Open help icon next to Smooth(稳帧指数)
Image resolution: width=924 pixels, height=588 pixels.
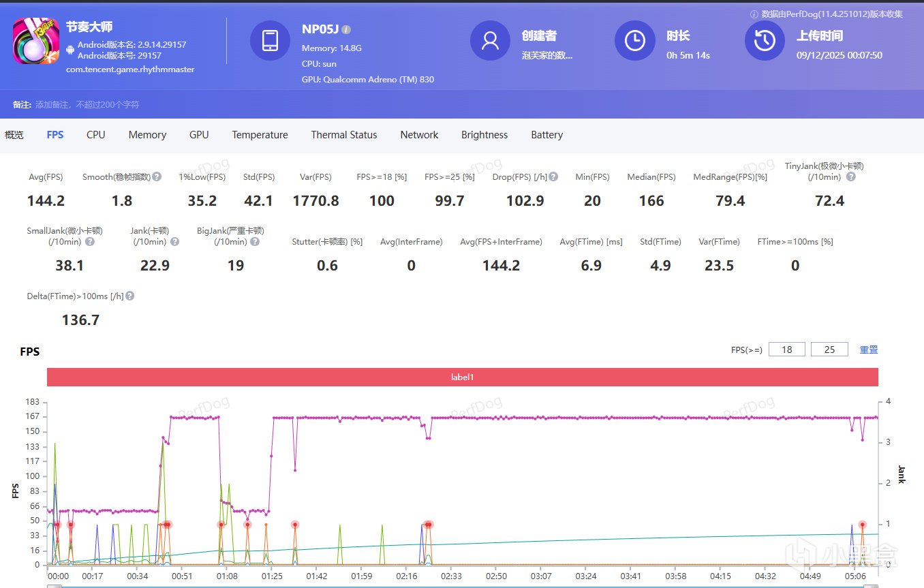pyautogui.click(x=157, y=177)
